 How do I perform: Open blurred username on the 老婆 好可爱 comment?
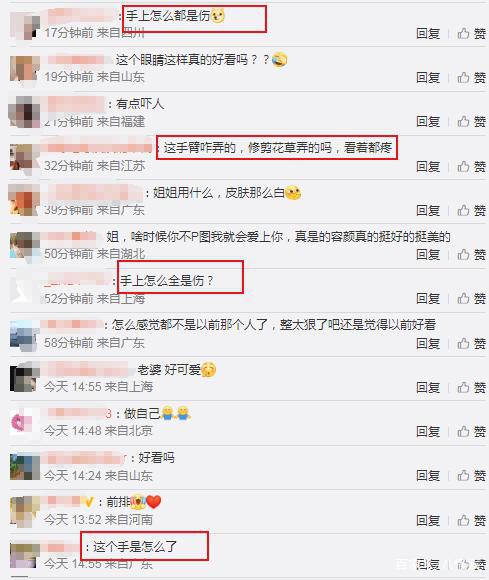coord(87,369)
